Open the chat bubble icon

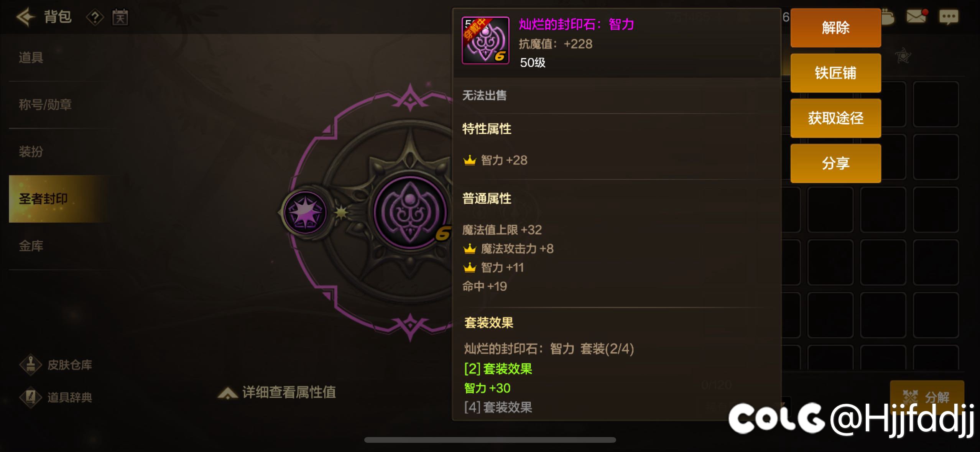point(949,17)
